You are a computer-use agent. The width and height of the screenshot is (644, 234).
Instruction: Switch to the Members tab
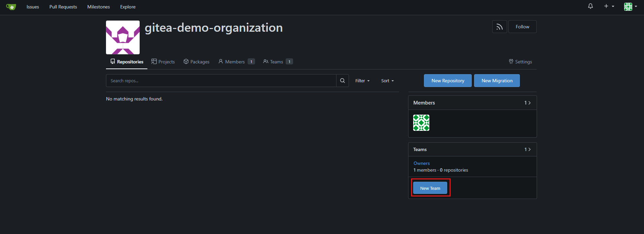tap(237, 62)
